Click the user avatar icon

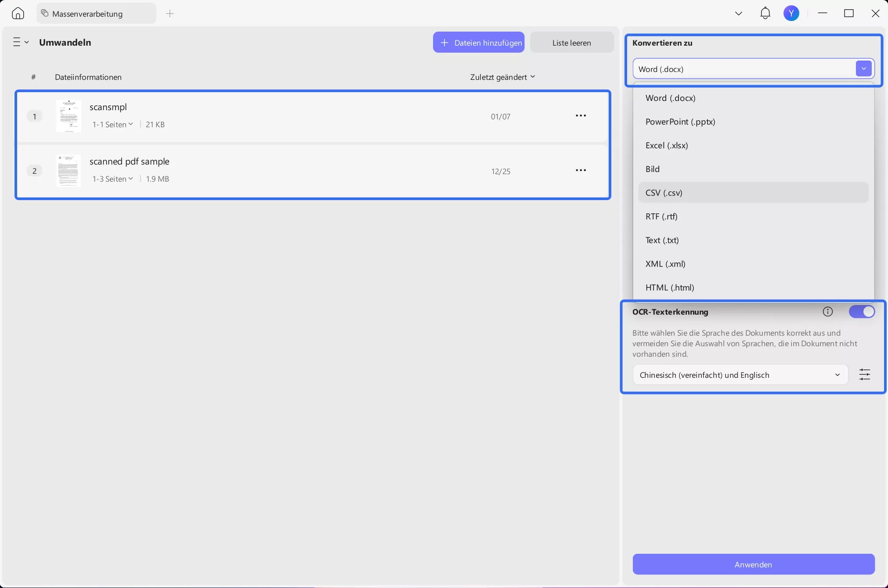pos(791,13)
